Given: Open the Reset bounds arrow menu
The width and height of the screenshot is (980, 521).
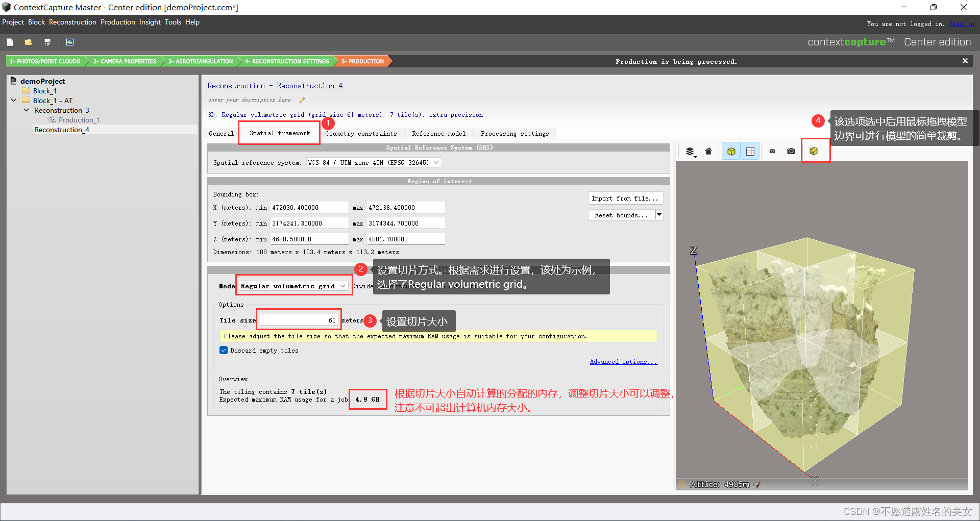Looking at the screenshot, I should pos(659,215).
